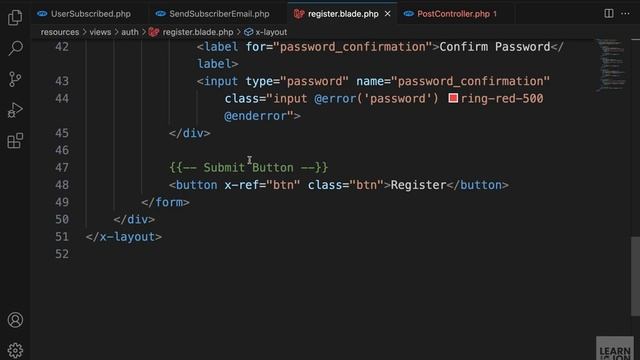
Task: Click name="password_confirmation" attribute on line 43
Action: click(x=453, y=81)
